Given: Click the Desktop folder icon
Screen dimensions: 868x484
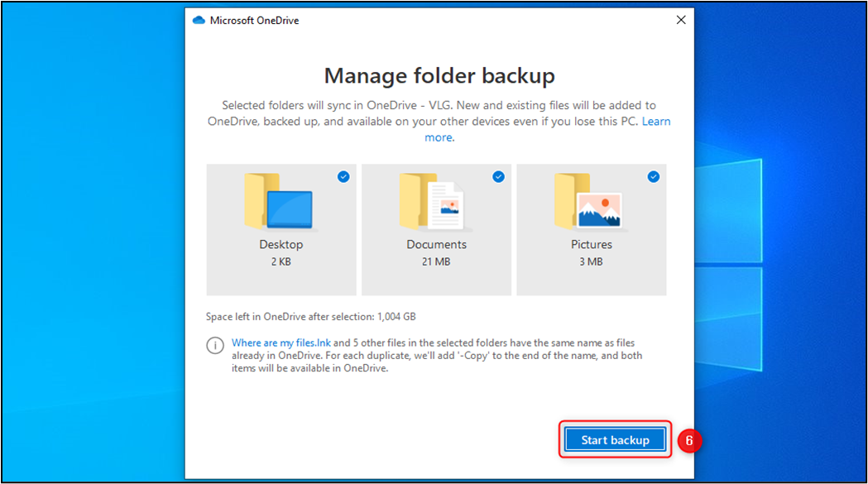Looking at the screenshot, I should (279, 201).
